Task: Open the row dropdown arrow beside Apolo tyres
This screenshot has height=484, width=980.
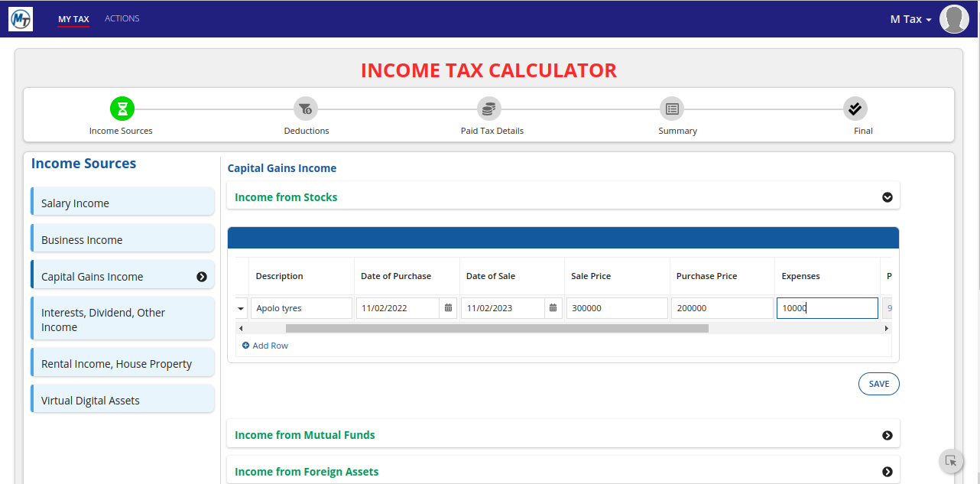Action: (242, 308)
